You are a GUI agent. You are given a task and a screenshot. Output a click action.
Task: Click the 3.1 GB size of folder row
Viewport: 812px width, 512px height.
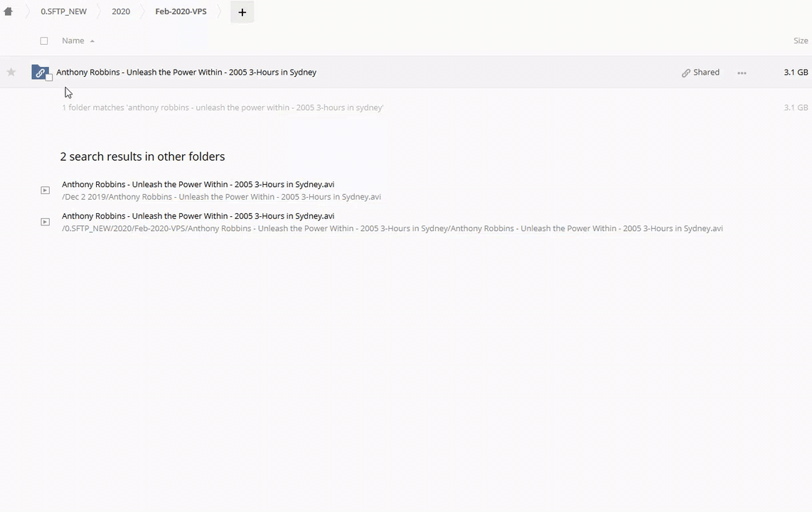(x=795, y=73)
